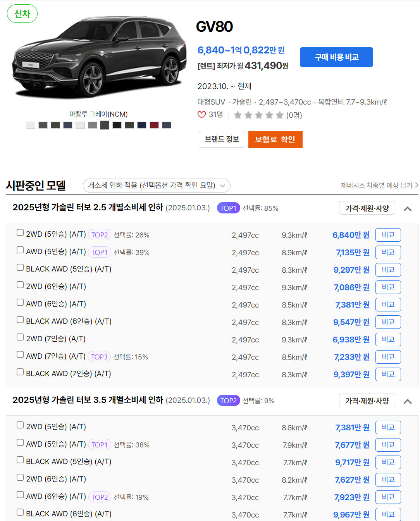Click 비교 for 3.5 2WD 7,627만 원

tap(388, 480)
